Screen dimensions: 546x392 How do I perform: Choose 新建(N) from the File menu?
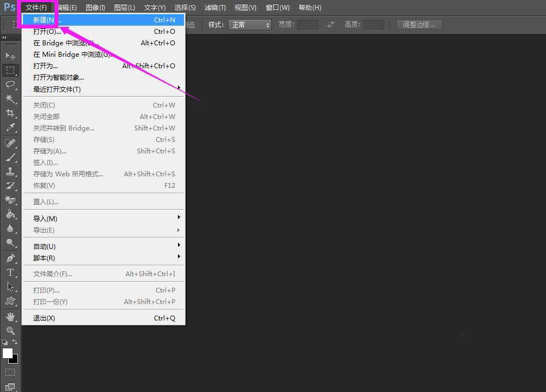(x=103, y=20)
